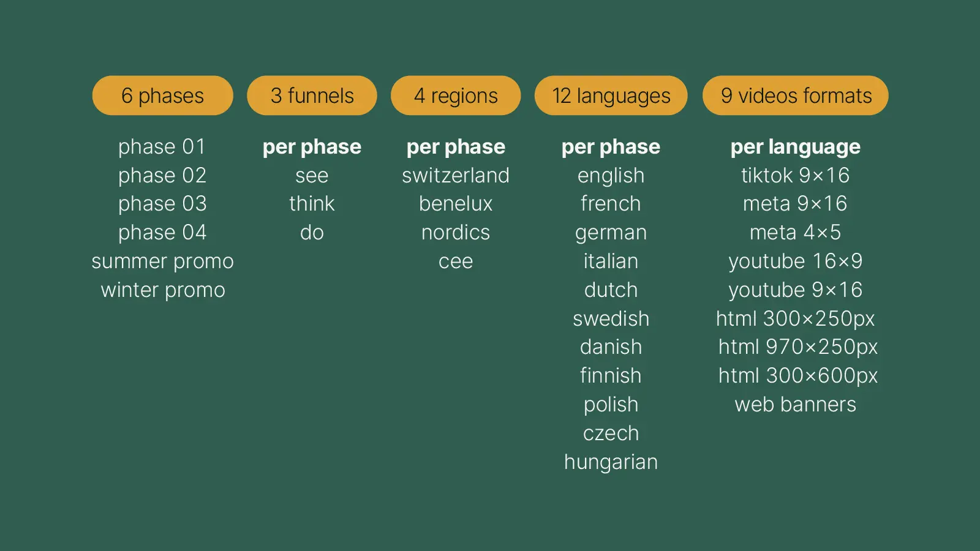Click the 'winter promo' text
This screenshot has height=551, width=980.
(x=162, y=290)
